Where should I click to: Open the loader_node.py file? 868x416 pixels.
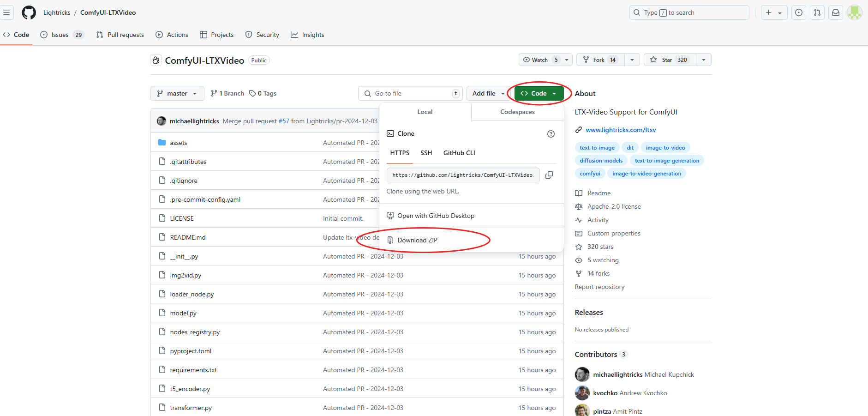(x=192, y=294)
